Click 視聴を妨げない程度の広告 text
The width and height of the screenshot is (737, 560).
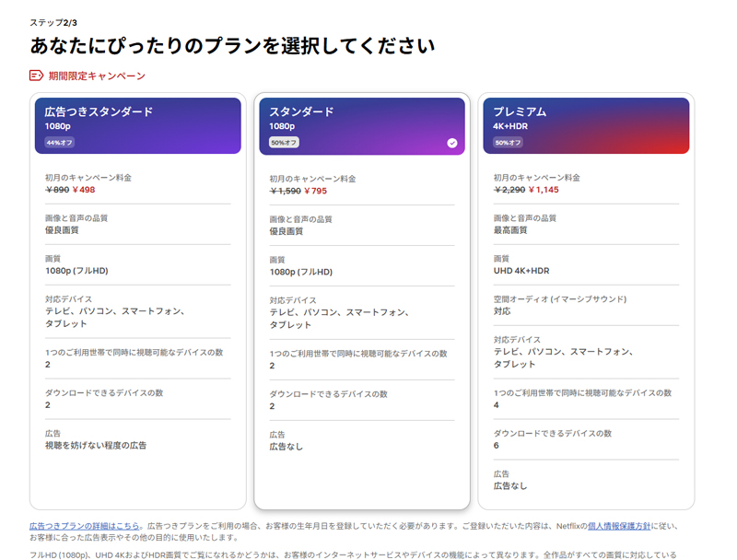[96, 445]
